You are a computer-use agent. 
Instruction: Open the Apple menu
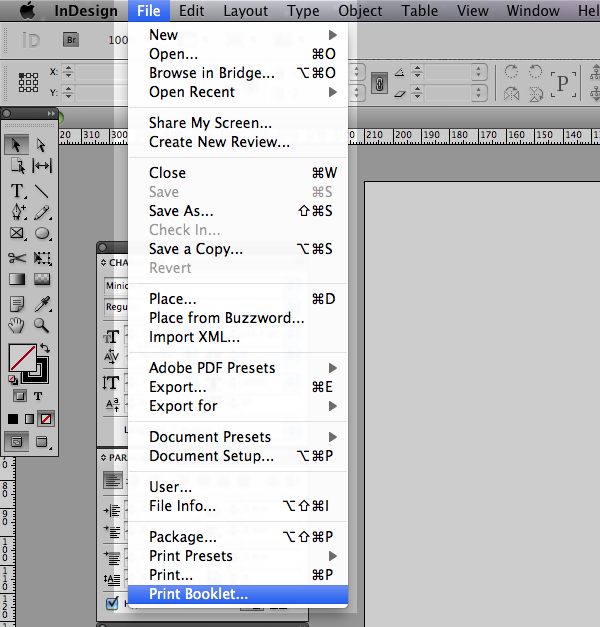28,11
